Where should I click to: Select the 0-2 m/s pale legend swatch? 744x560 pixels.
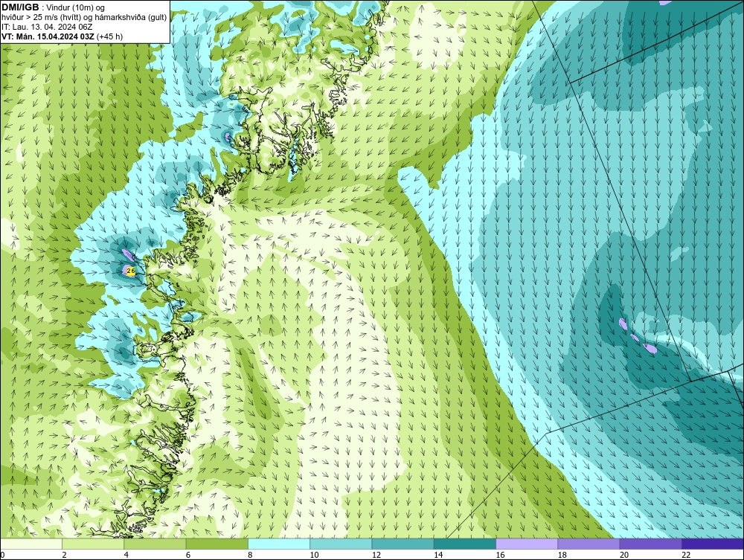pos(31,544)
